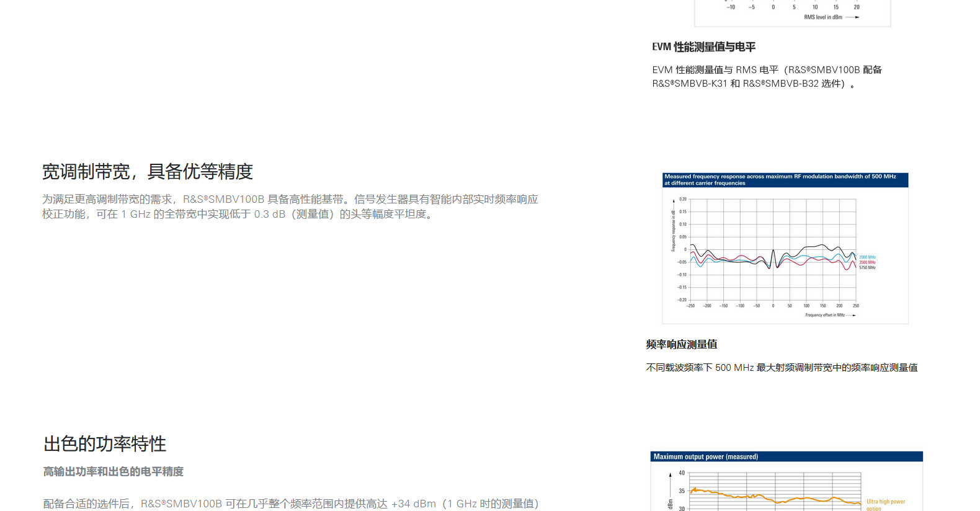Select the subheading 高输出功率和出色的电平精度
980x511 pixels.
[114, 472]
